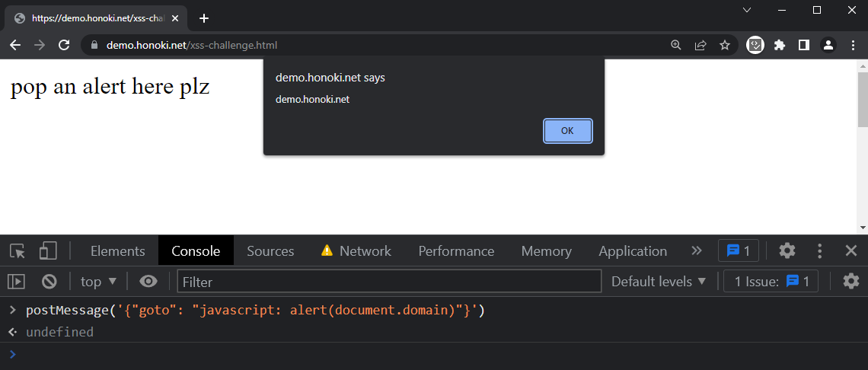Open DevTools customize three-dot menu

click(820, 251)
